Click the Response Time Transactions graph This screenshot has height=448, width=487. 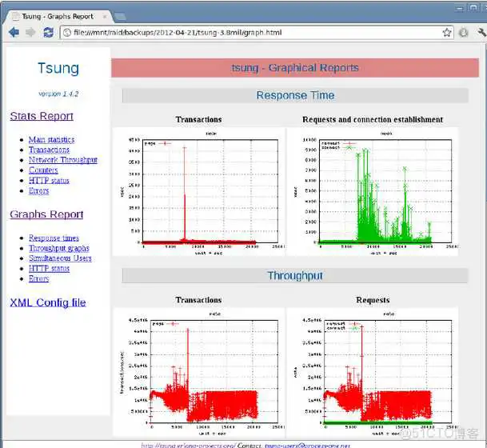198,190
